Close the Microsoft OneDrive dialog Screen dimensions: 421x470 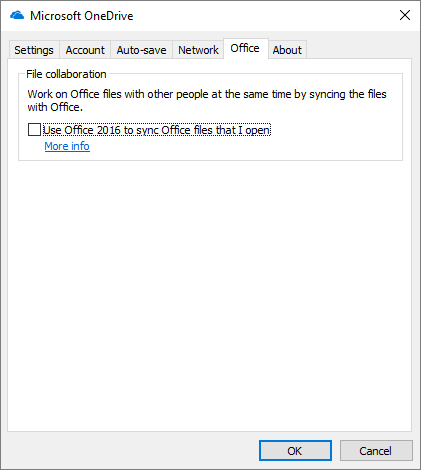405,15
